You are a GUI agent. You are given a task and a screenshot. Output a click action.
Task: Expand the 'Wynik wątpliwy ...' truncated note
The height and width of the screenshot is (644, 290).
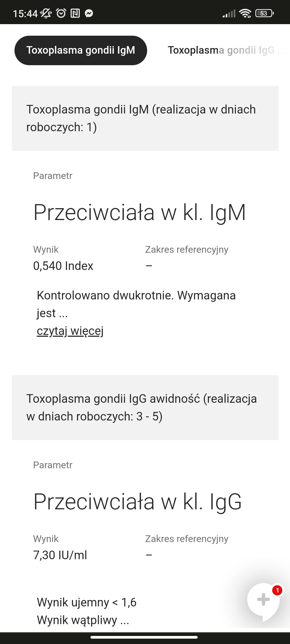[x=83, y=620]
